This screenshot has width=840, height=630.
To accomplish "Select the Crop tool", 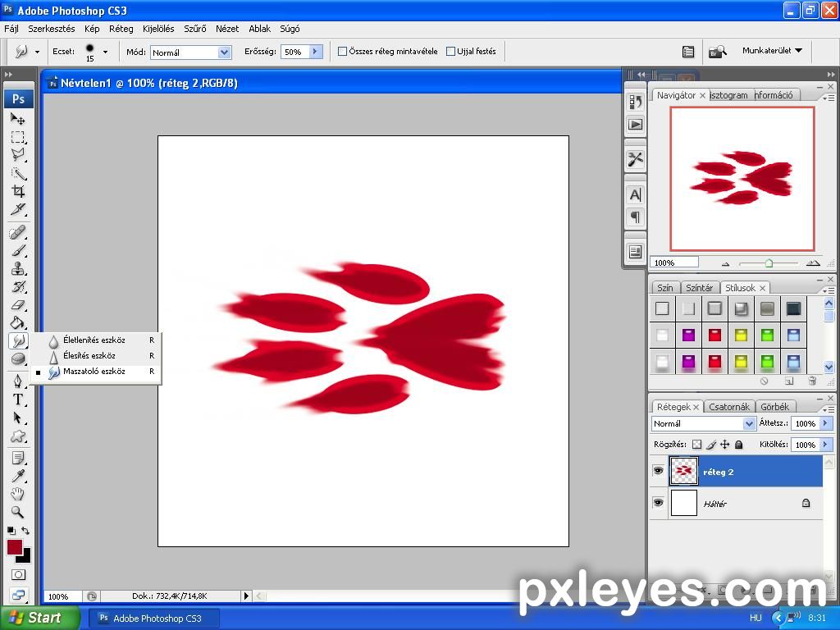I will (x=18, y=191).
